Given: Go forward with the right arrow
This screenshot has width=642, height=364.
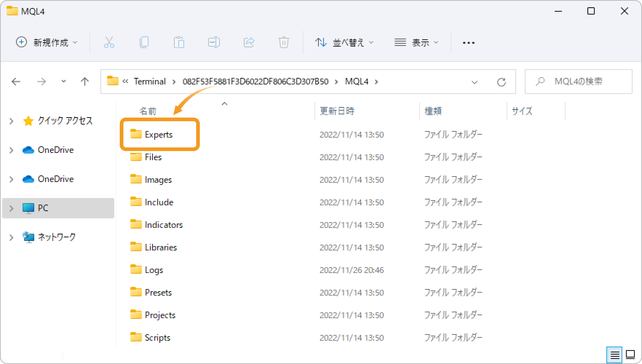Looking at the screenshot, I should (41, 82).
